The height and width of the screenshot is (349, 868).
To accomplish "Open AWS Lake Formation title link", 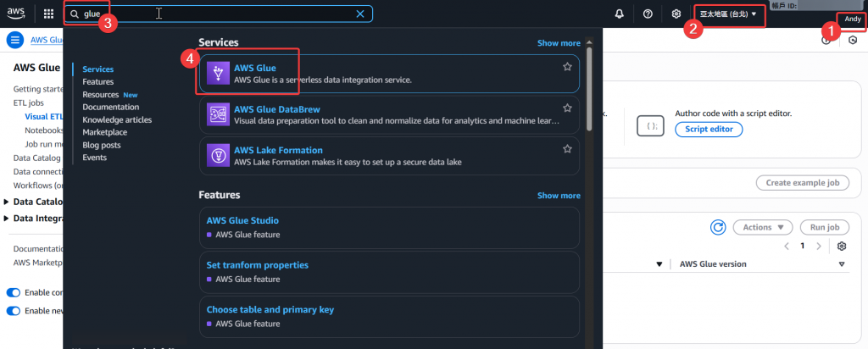I will (278, 150).
